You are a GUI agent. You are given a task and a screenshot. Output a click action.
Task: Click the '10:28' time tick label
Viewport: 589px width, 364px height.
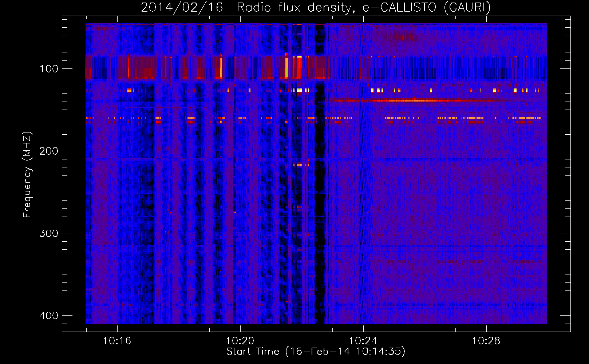point(486,341)
